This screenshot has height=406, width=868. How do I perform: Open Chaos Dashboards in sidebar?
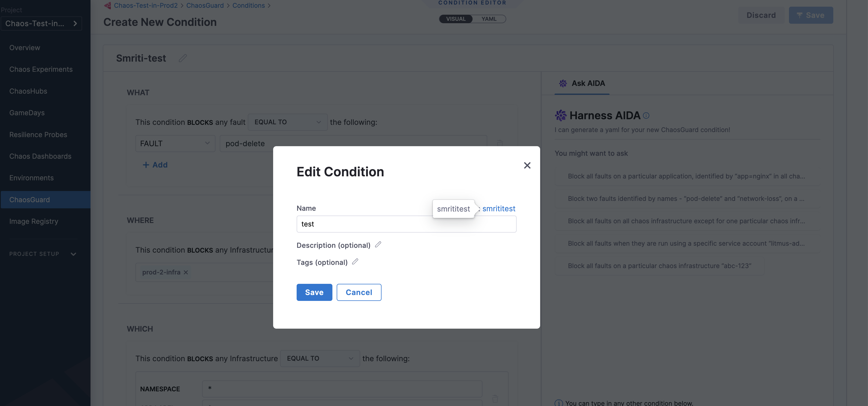point(40,156)
